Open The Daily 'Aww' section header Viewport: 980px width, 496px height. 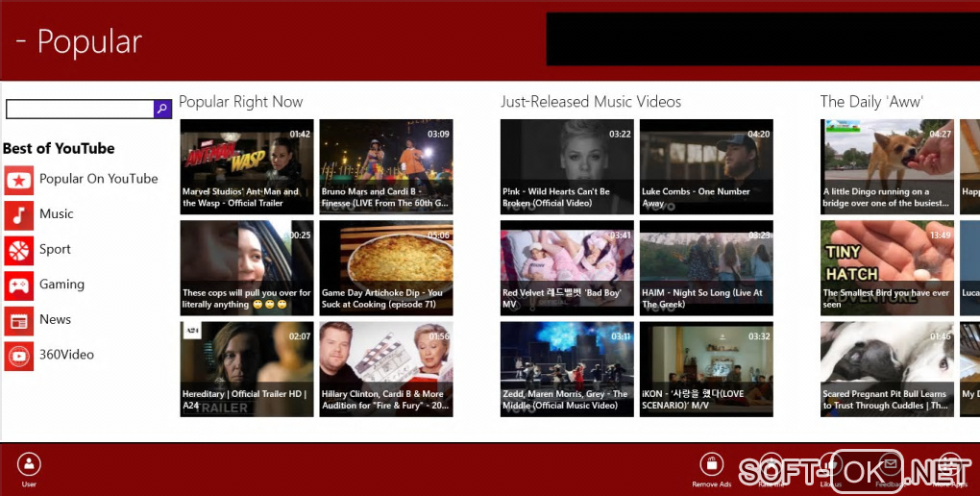click(x=871, y=102)
